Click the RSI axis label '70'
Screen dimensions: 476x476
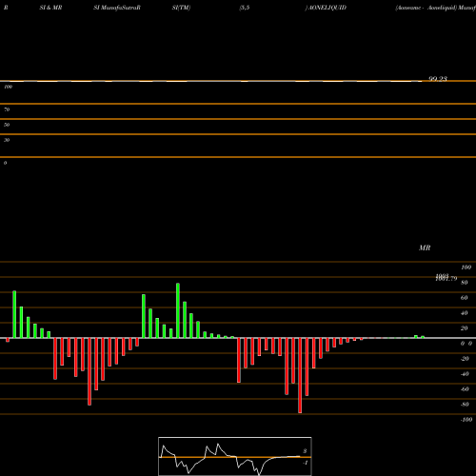7,109
